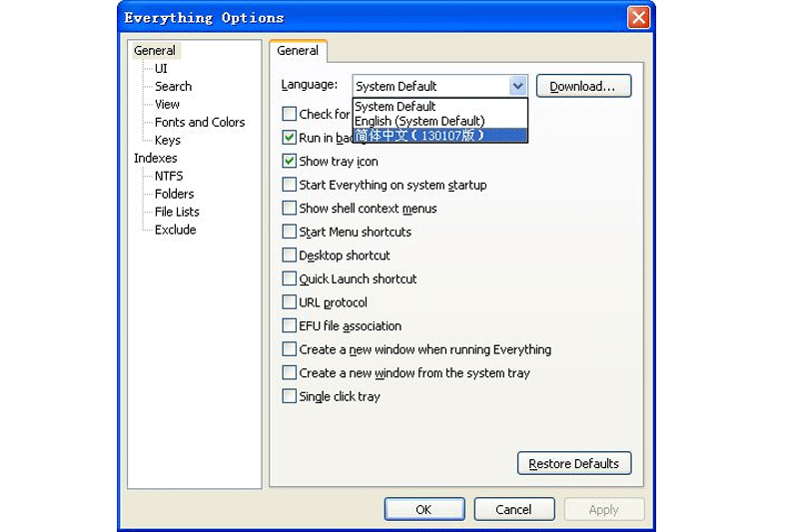Enable Show shell context menus
Image resolution: width=799 pixels, height=532 pixels.
click(289, 208)
